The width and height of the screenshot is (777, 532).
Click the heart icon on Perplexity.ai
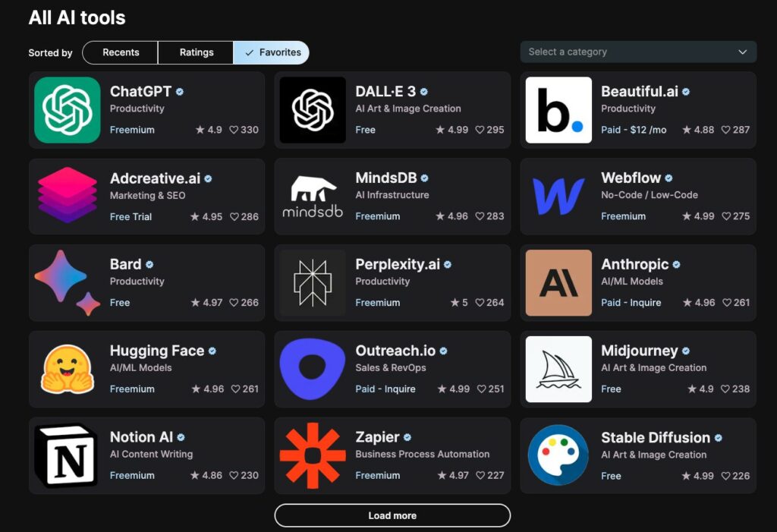480,303
